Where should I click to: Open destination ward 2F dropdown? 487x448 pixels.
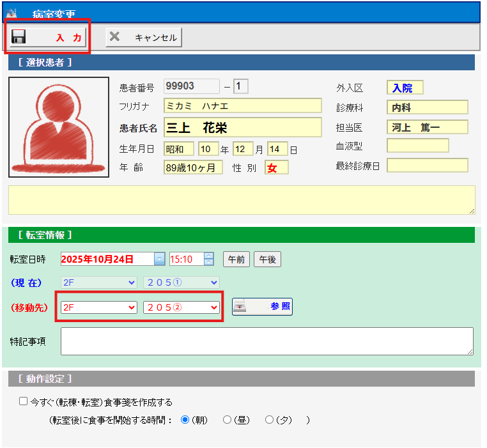pyautogui.click(x=99, y=307)
